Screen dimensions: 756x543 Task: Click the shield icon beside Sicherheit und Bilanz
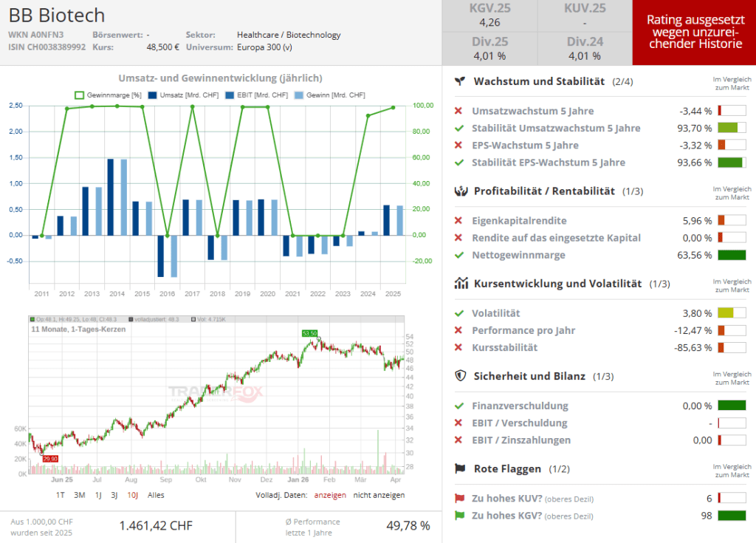tap(460, 376)
